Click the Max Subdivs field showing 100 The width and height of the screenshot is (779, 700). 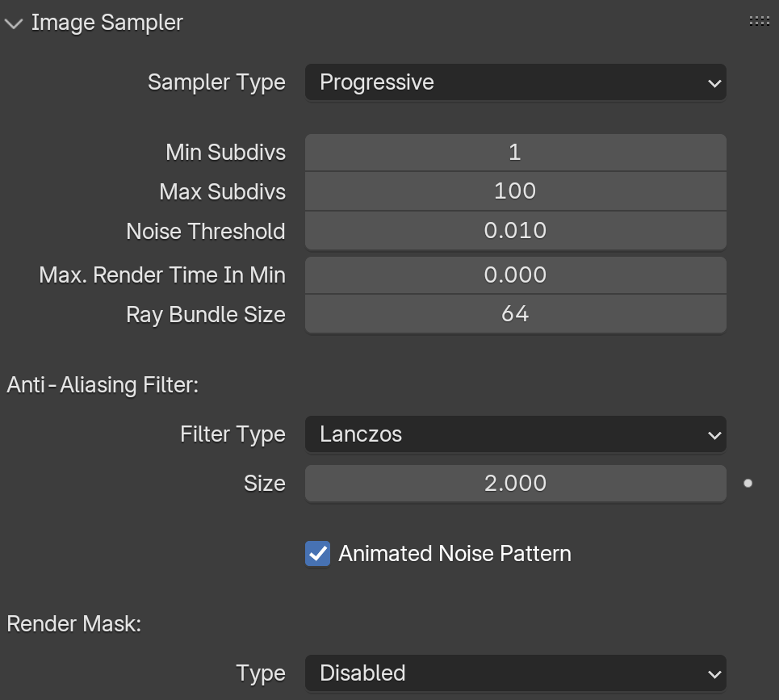(x=515, y=191)
